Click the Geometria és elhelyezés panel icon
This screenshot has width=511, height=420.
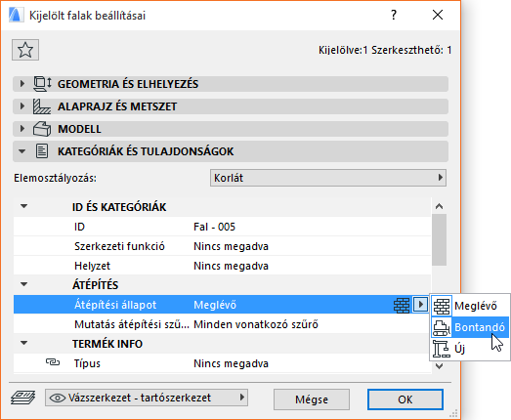(x=42, y=84)
